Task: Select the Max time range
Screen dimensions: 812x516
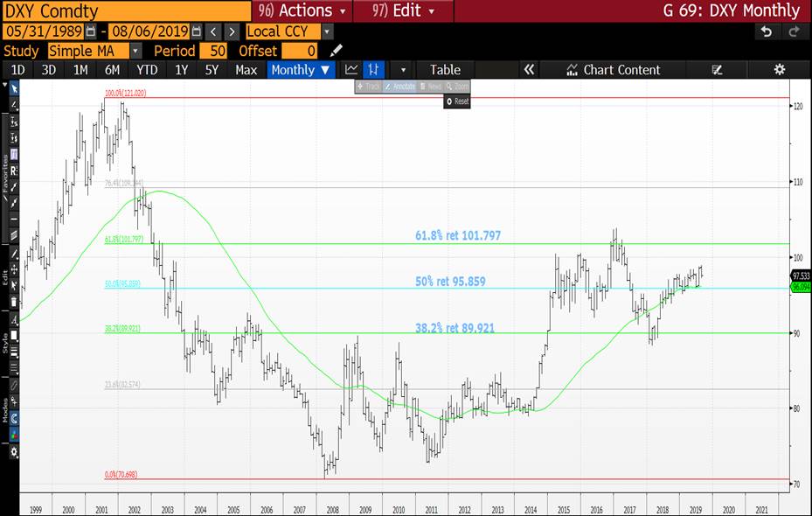Action: click(246, 69)
